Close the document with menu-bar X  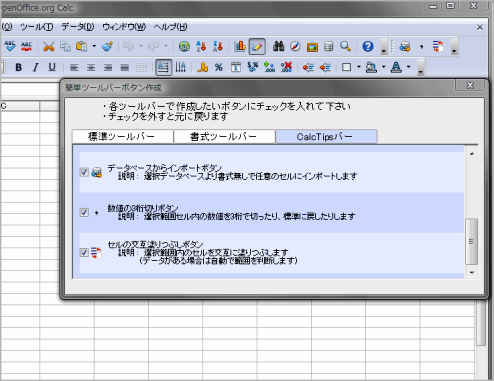coord(480,27)
